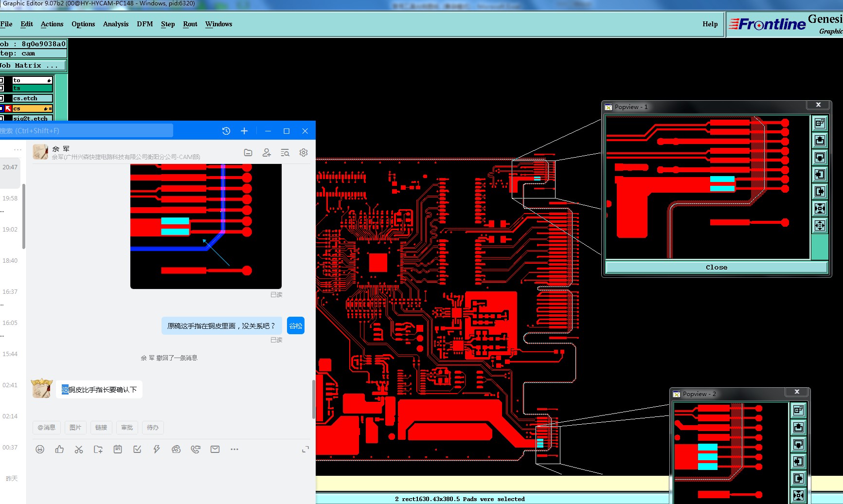Expand the more options ellipsis in chat toolbar
The width and height of the screenshot is (843, 504).
234,450
